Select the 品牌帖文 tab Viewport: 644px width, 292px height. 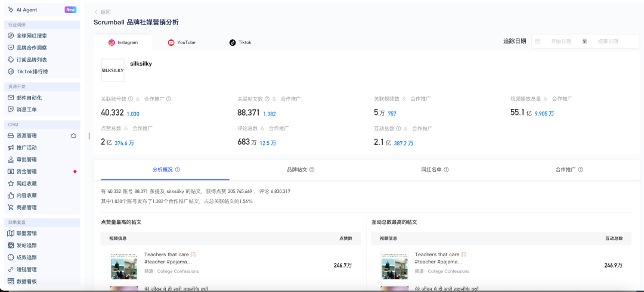pyautogui.click(x=301, y=170)
